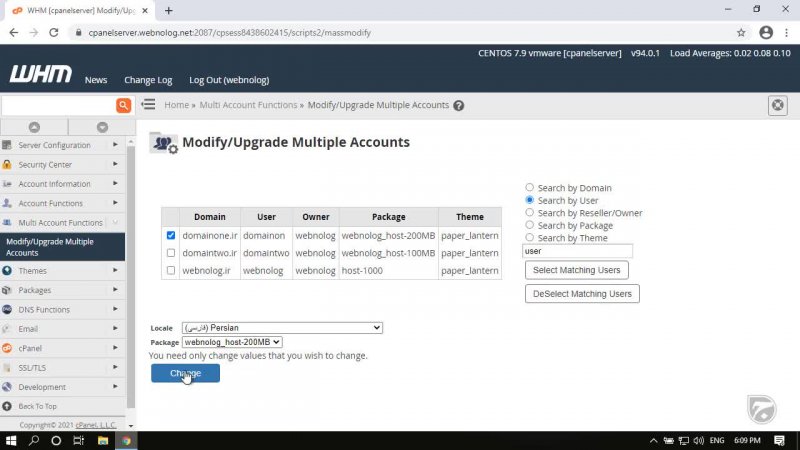
Task: Open File Explorer from the taskbar
Action: pos(103,440)
